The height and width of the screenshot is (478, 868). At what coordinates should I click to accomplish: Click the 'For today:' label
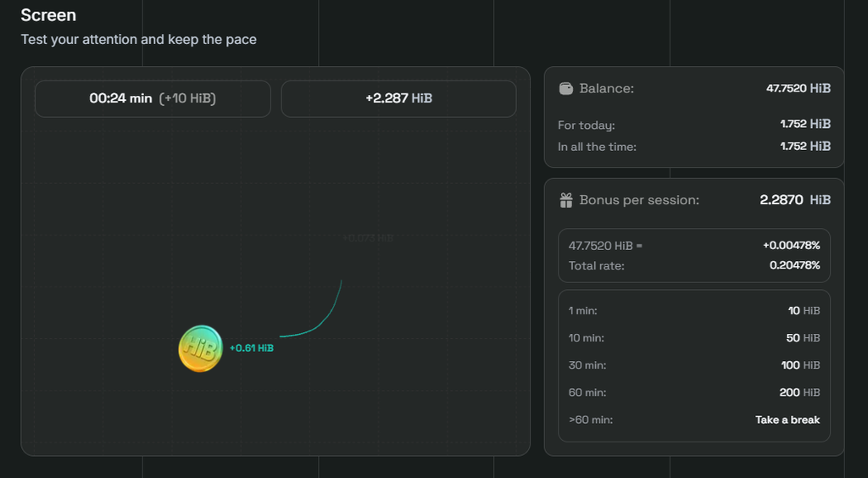587,125
